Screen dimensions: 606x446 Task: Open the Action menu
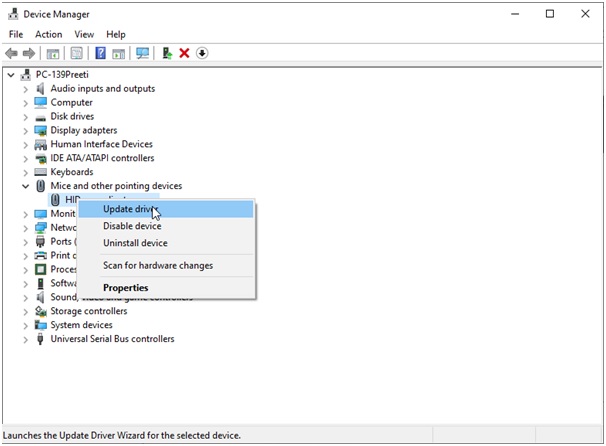(x=48, y=34)
